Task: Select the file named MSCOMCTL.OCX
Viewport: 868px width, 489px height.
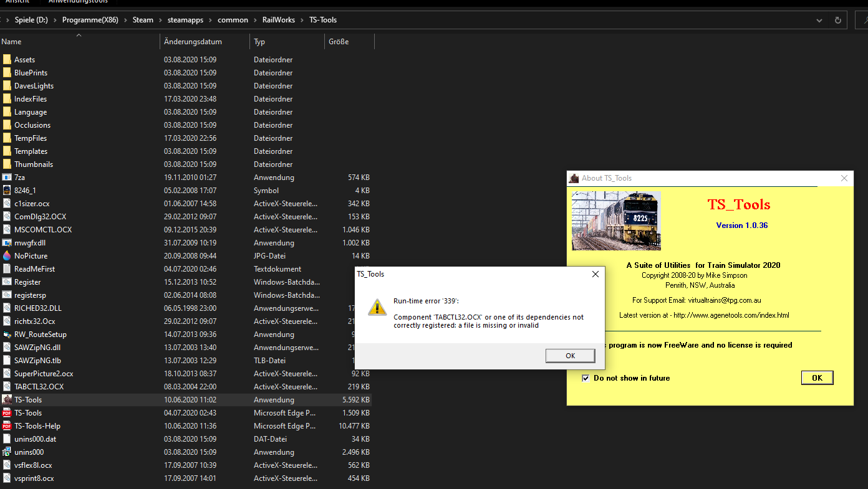Action: pyautogui.click(x=43, y=230)
